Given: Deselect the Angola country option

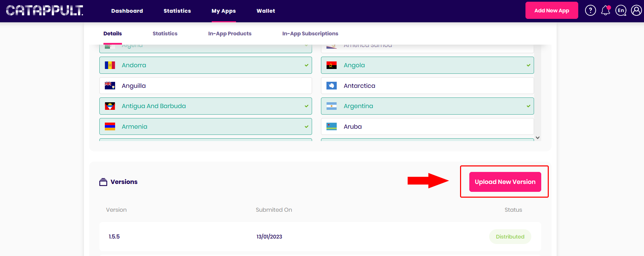Looking at the screenshot, I should [427, 65].
